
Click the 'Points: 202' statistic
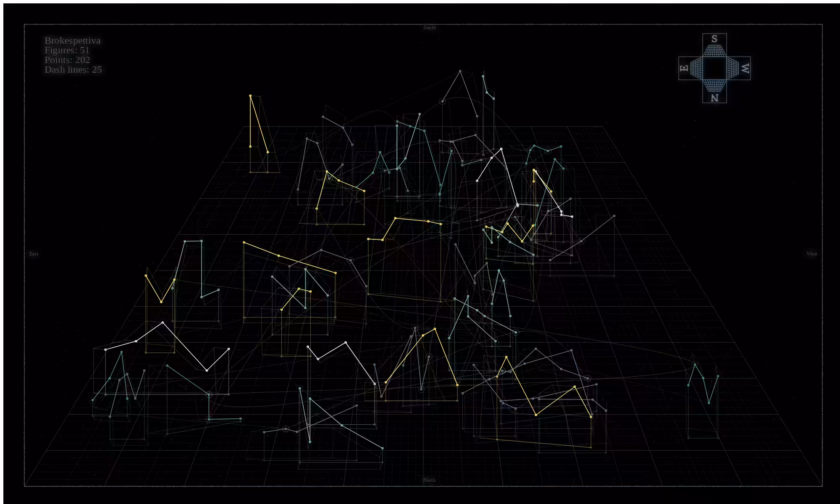[x=68, y=60]
